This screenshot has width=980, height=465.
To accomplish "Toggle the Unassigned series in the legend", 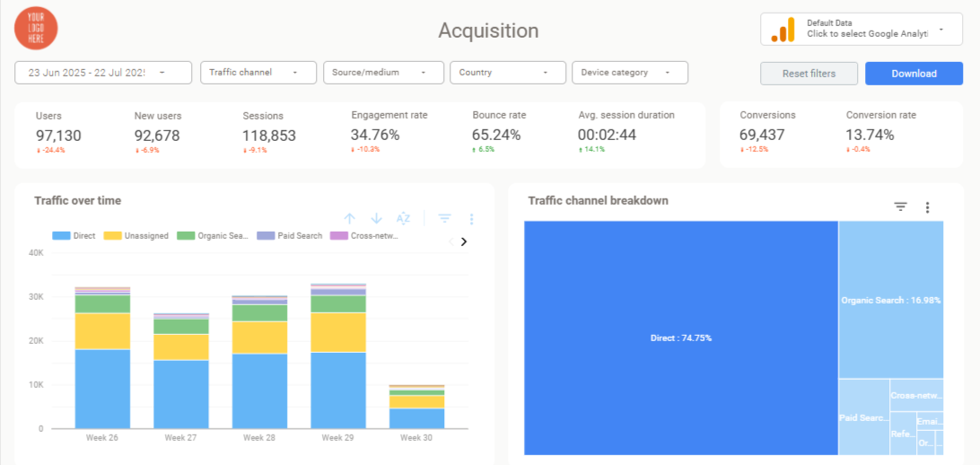I will point(136,235).
